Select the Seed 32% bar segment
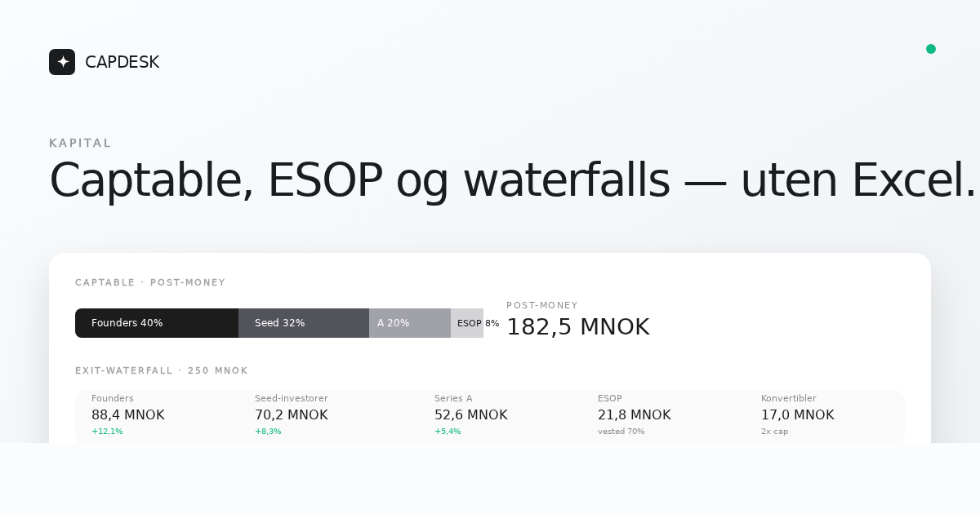 (x=304, y=323)
